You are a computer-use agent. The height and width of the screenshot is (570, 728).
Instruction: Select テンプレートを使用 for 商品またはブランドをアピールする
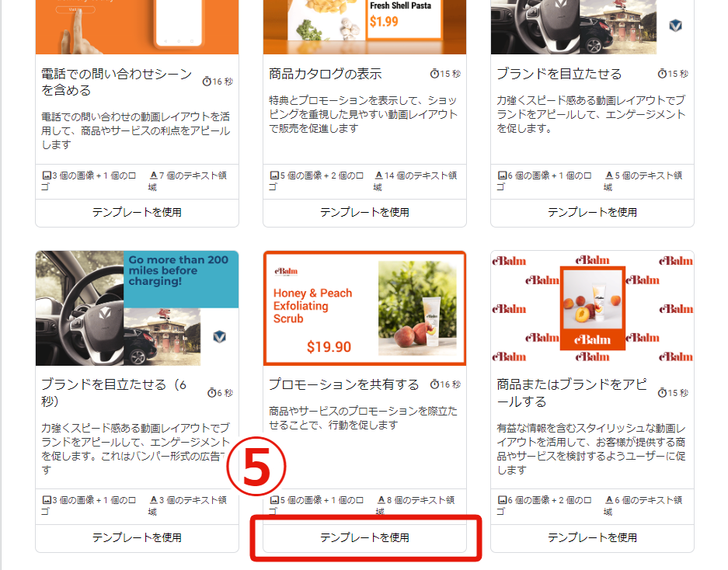tap(592, 537)
